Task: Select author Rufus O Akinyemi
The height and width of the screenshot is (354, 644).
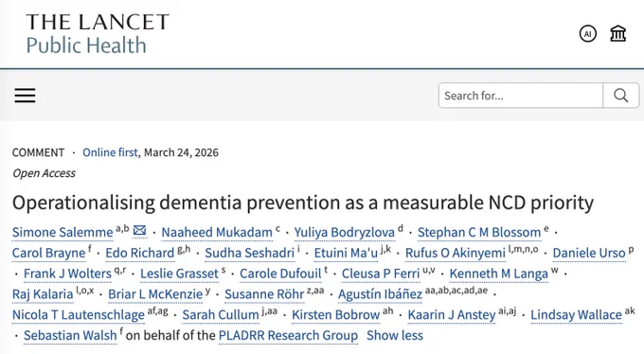Action: [x=456, y=253]
